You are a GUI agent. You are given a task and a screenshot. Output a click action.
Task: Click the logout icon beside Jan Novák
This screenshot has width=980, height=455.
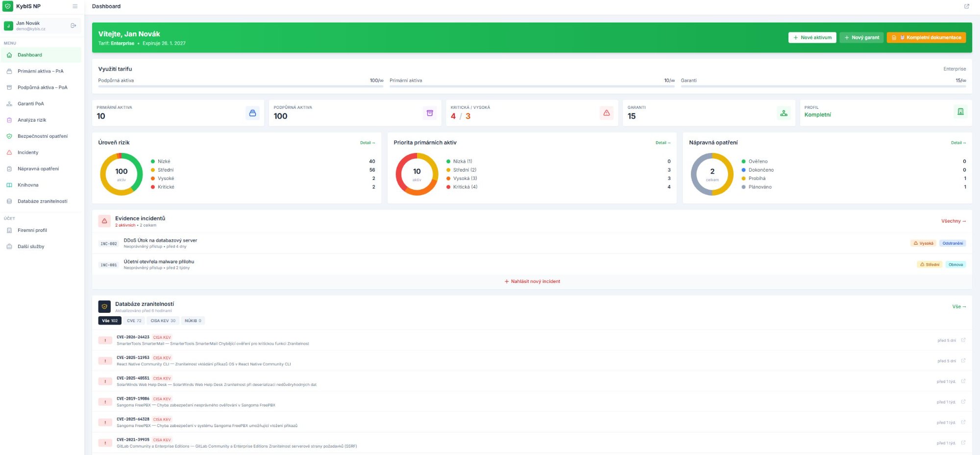tap(73, 25)
